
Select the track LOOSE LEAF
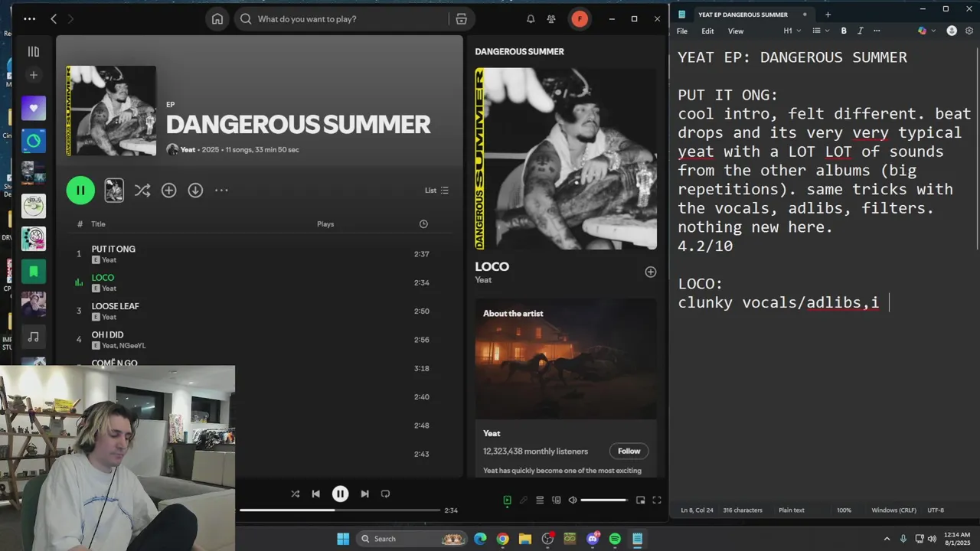(115, 306)
